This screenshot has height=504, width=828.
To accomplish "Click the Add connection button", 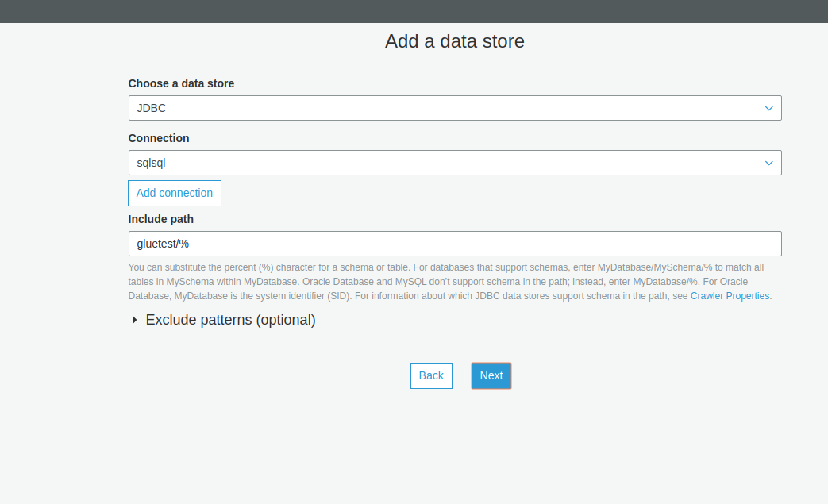I will click(175, 193).
